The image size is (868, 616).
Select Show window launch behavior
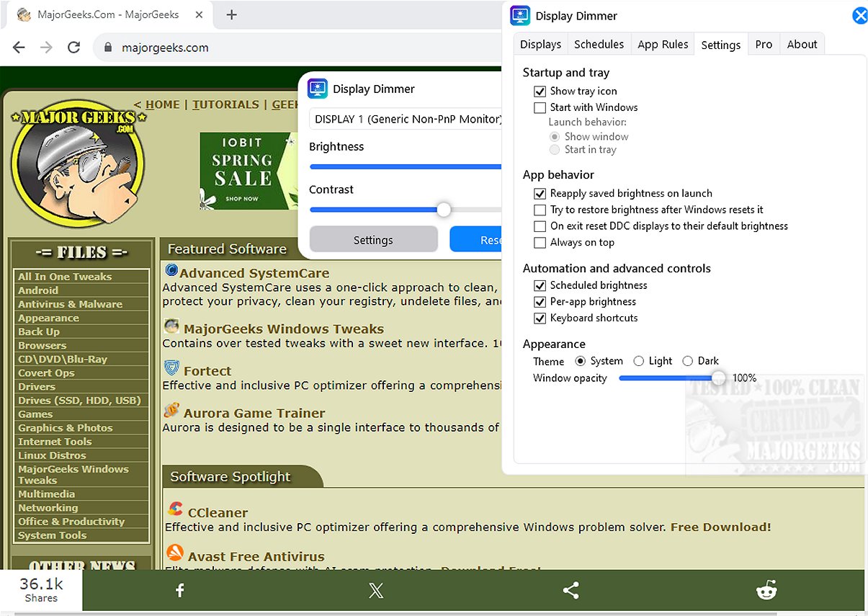click(x=554, y=136)
